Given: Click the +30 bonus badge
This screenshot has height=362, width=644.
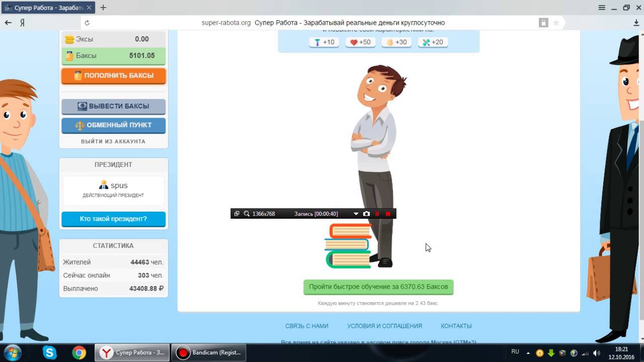Looking at the screenshot, I should (x=396, y=42).
